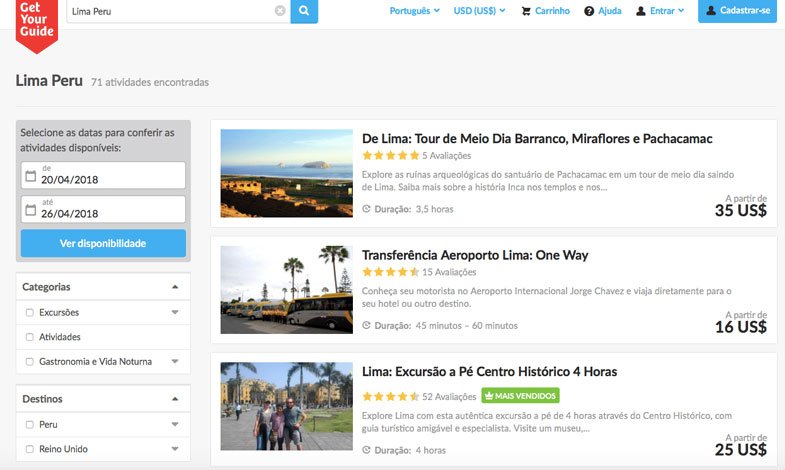
Task: Check the Atividades category checkbox
Action: coord(29,337)
